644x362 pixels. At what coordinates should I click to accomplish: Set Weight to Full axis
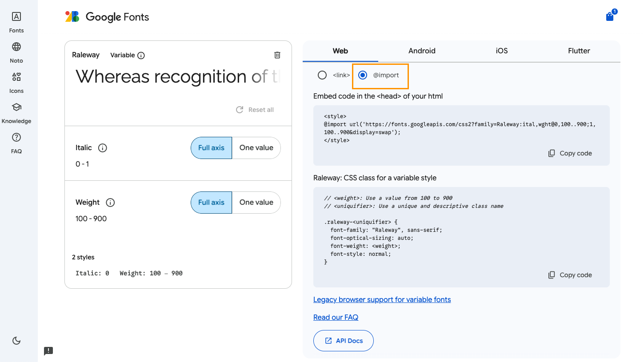pyautogui.click(x=211, y=203)
